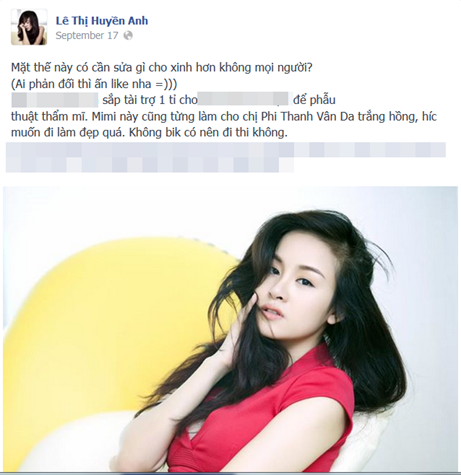The width and height of the screenshot is (461, 475).
Task: Click the first blurred link line under the post
Action: [226, 150]
